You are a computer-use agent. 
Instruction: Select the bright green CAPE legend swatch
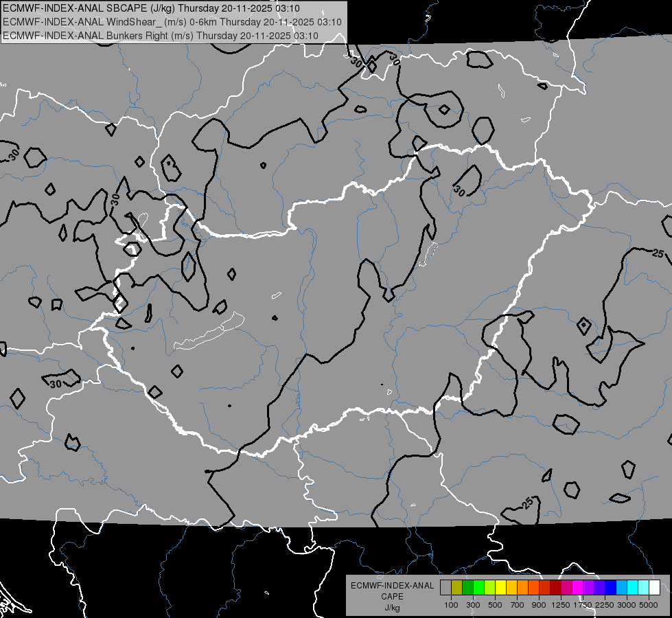[x=478, y=587]
